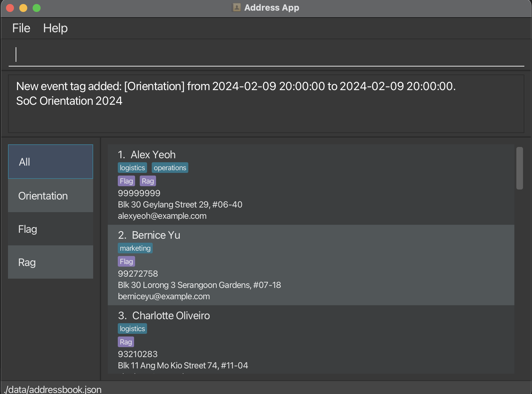Click Alex Yeoh's Flag event tag
This screenshot has width=532, height=394.
click(126, 181)
